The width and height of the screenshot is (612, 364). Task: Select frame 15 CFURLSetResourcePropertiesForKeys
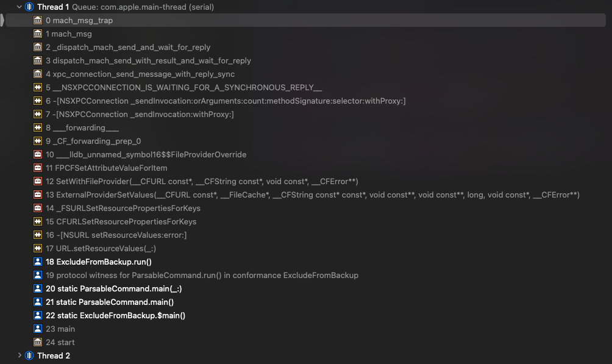pos(305,221)
